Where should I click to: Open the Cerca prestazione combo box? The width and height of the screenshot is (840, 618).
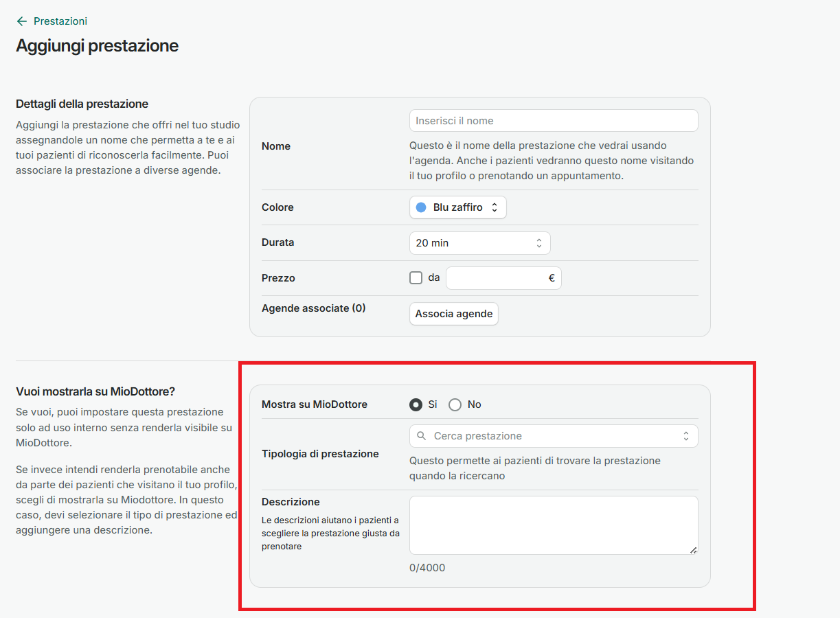(554, 436)
